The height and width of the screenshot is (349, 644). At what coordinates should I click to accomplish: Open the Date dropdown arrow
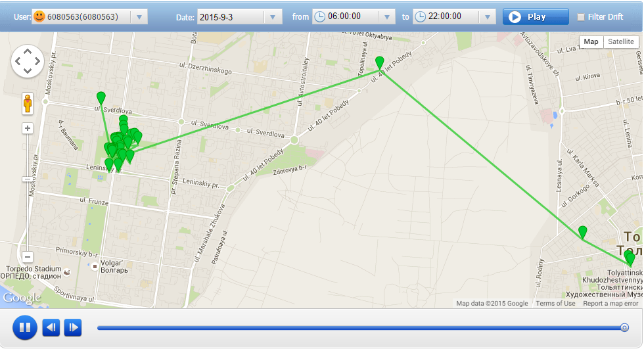[x=273, y=17]
